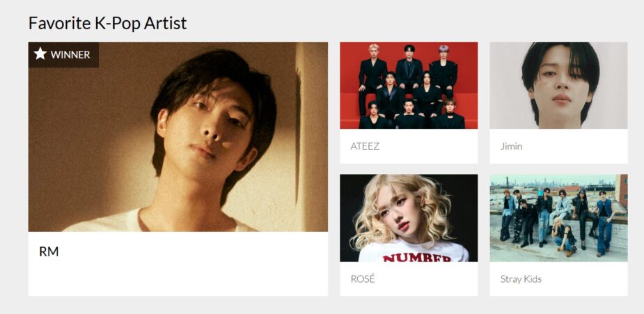The image size is (644, 314).
Task: Click the ATEEZ name label
Action: (x=365, y=146)
